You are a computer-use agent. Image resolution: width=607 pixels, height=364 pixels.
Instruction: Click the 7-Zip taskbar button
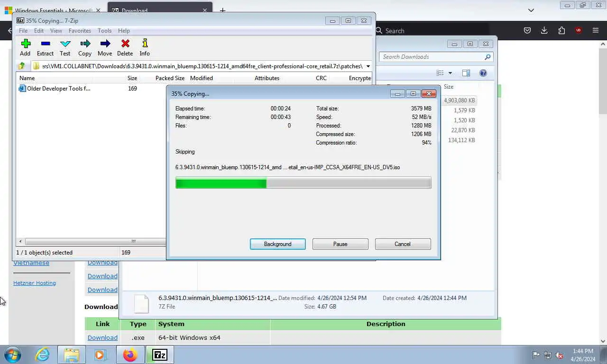point(160,355)
